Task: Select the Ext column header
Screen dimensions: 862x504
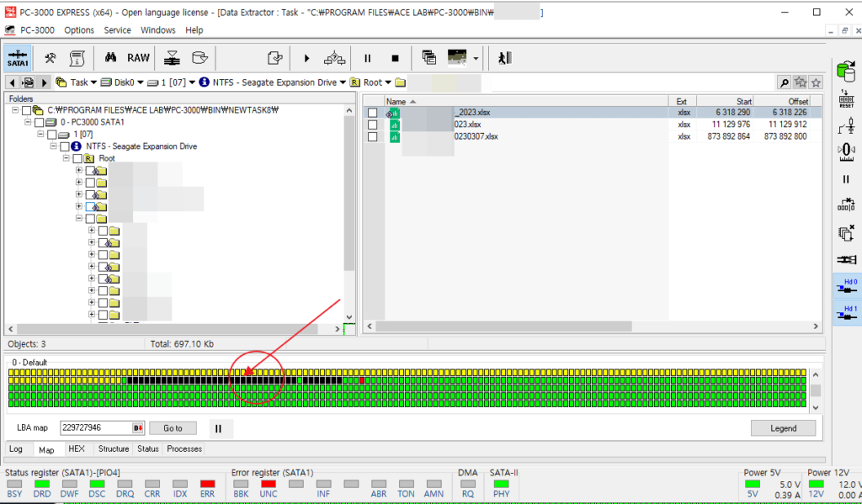Action: pyautogui.click(x=682, y=102)
